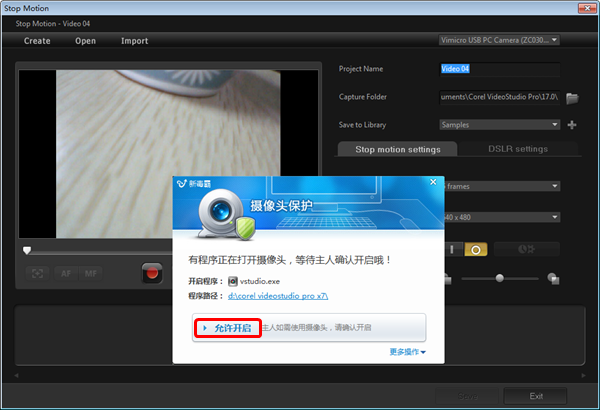Open the Create menu
The height and width of the screenshot is (410, 600).
[x=37, y=41]
